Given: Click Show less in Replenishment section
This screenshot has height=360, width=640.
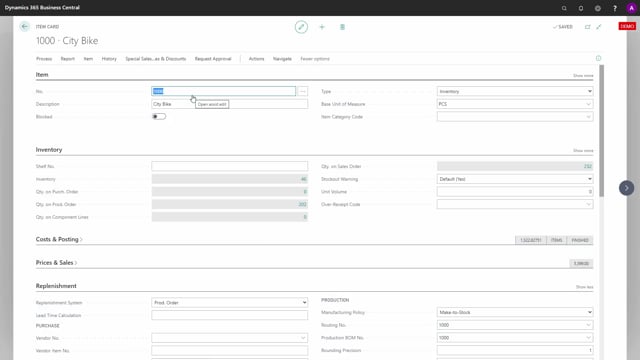Looking at the screenshot, I should click(584, 287).
